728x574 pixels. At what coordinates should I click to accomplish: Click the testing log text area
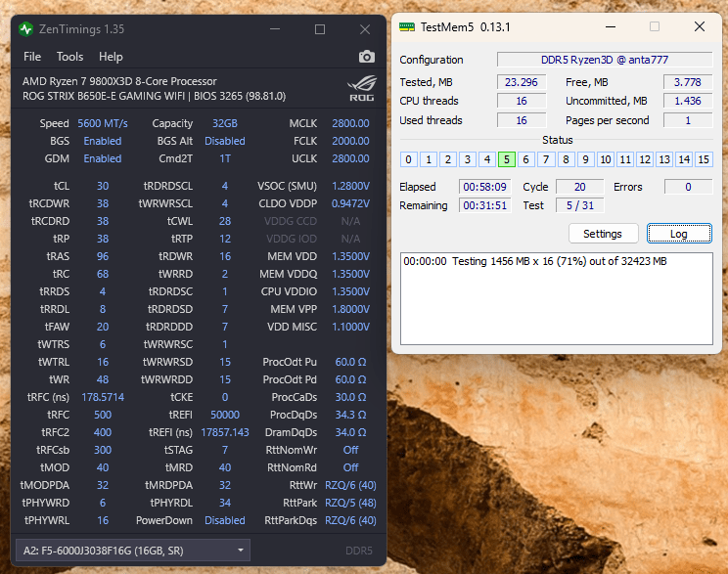[x=556, y=298]
